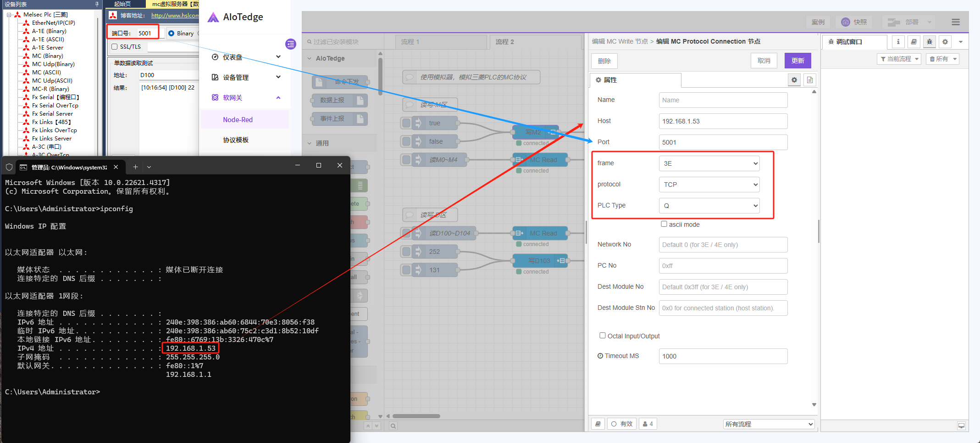Open the PLC Type dropdown
The image size is (980, 443).
(709, 206)
